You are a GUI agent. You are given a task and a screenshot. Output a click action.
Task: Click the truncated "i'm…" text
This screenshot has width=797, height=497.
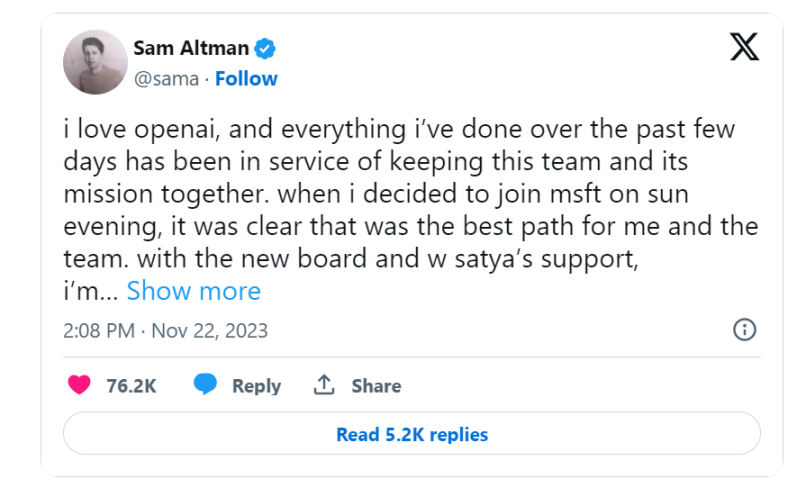(91, 291)
